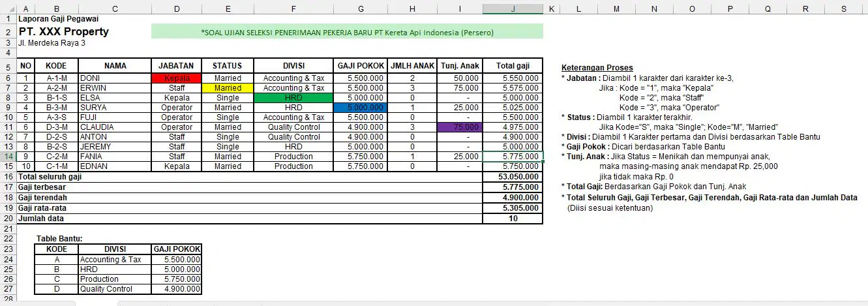Select the 5.575.000 total gaji cell

coord(513,87)
